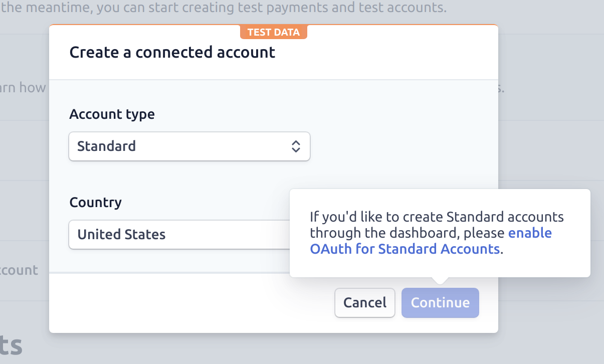Screen dimensions: 604x364
Task: Click the empty footer area left of Cancel
Action: [x=190, y=303]
